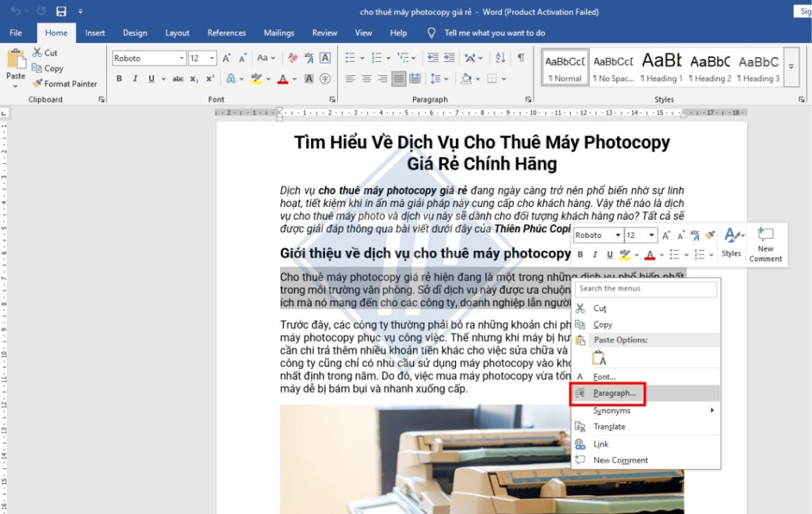Image resolution: width=812 pixels, height=514 pixels.
Task: Toggle bold in the mini toolbar
Action: coord(580,255)
